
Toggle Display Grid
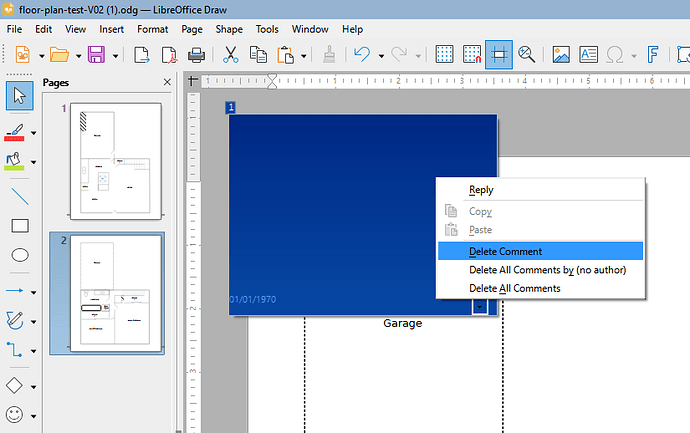pos(444,55)
